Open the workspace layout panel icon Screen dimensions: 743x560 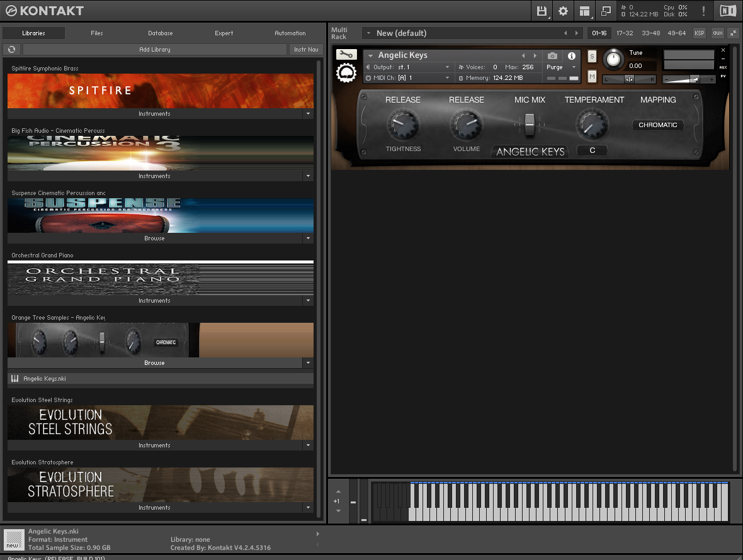585,11
